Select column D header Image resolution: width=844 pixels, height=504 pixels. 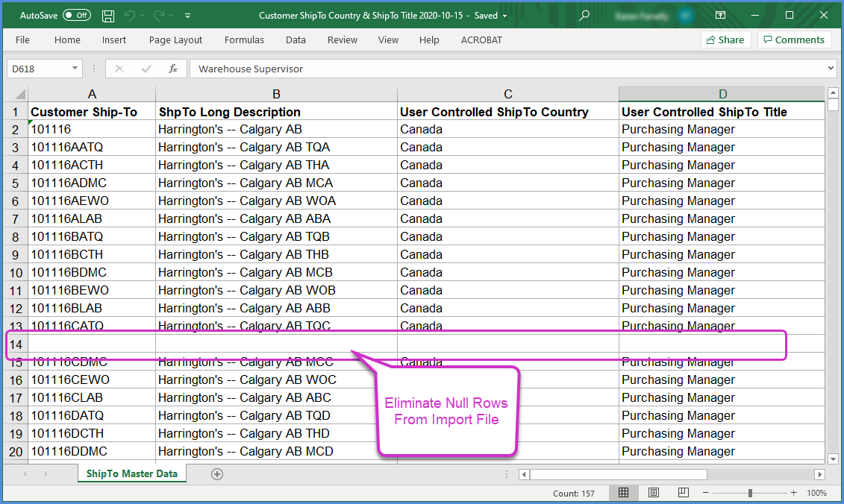722,94
